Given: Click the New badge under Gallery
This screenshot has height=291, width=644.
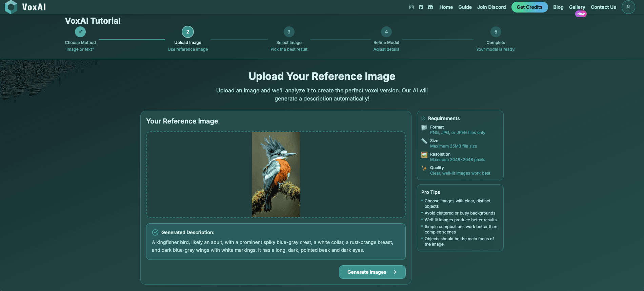Looking at the screenshot, I should (581, 14).
